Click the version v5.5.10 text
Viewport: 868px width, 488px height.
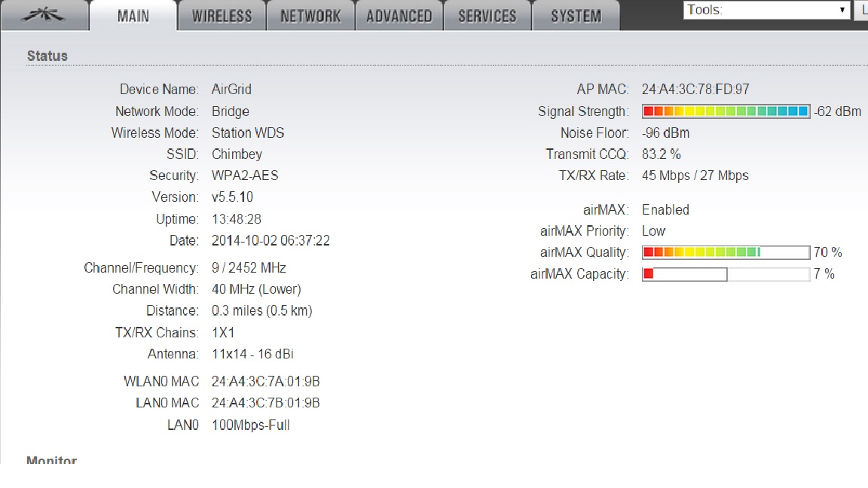[x=233, y=197]
